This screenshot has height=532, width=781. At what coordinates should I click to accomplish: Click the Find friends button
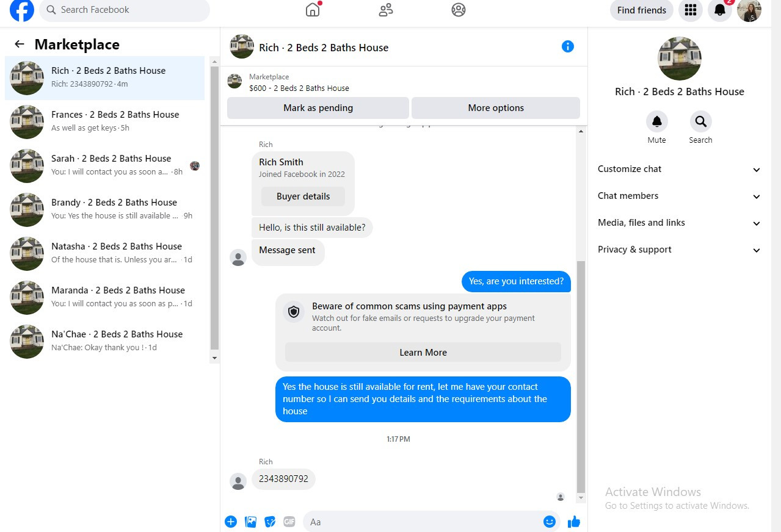(642, 10)
